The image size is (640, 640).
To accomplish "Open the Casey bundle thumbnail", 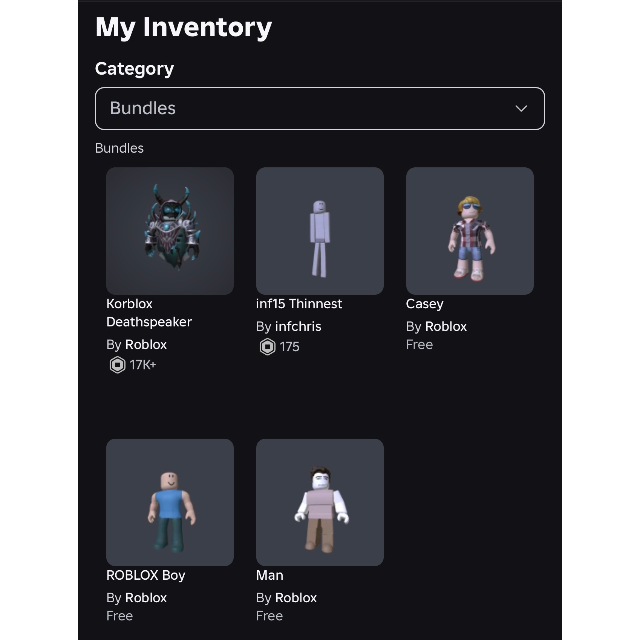I will point(470,231).
